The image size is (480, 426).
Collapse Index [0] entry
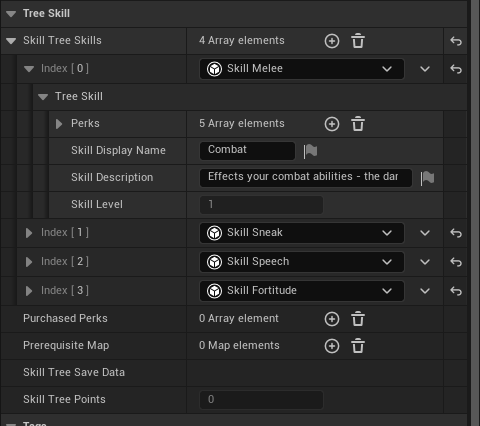[29, 69]
